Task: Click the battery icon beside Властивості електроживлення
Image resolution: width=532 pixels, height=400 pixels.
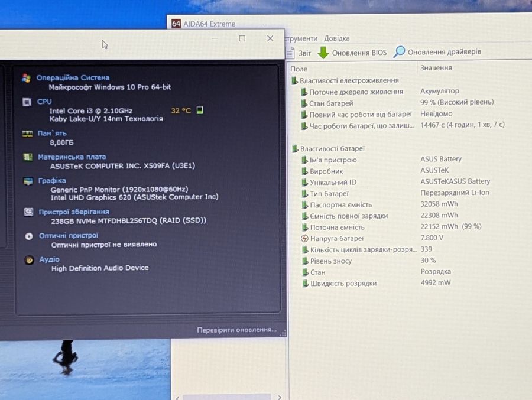Action: 294,81
